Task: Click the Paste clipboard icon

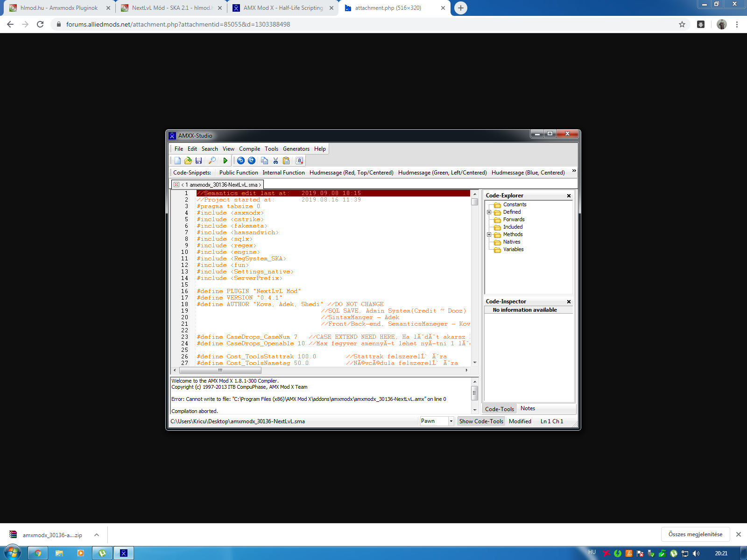Action: [286, 161]
